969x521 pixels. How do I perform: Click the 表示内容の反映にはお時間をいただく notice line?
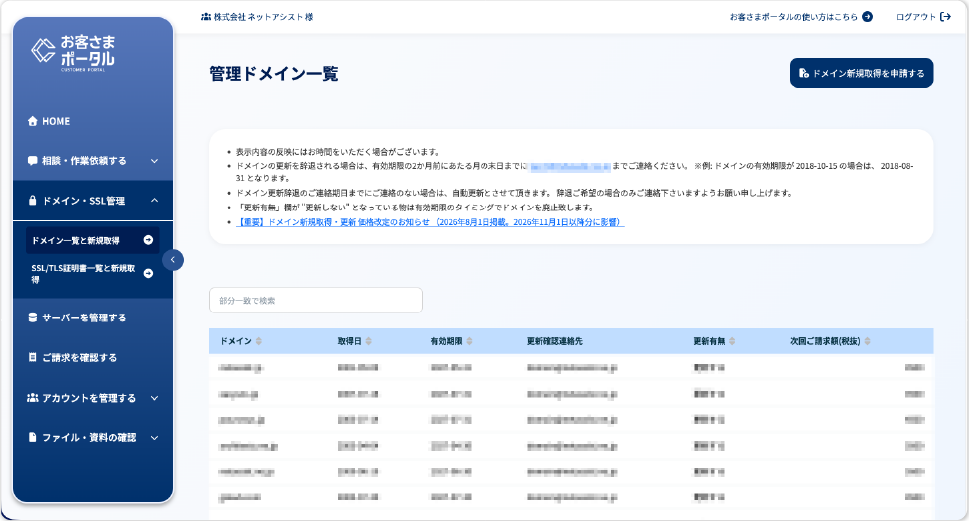[337, 152]
